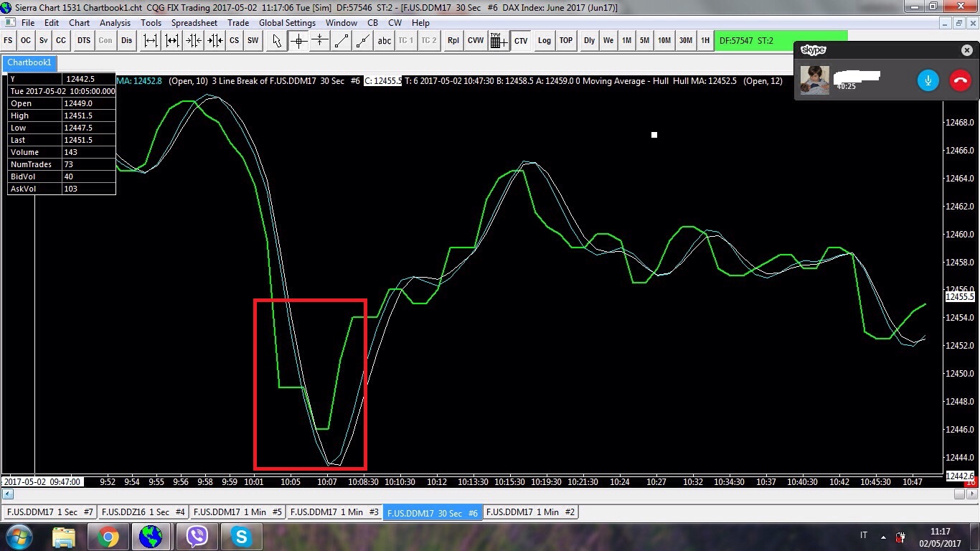Set chart timeframe to 10M

click(x=664, y=40)
